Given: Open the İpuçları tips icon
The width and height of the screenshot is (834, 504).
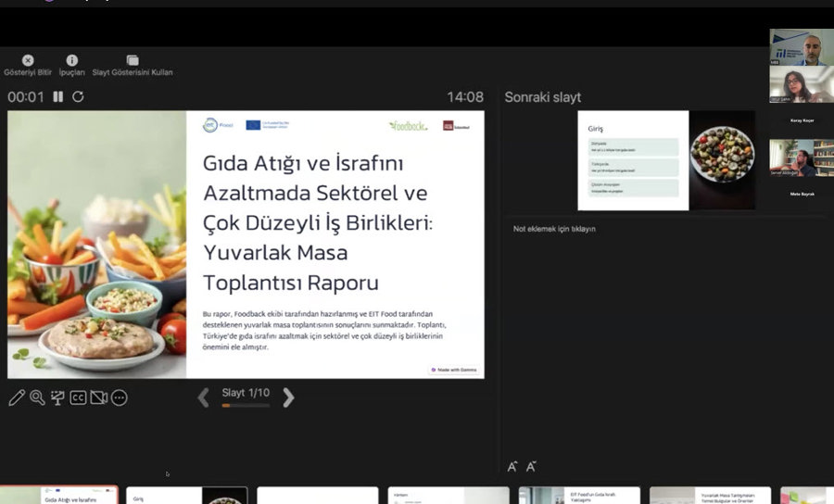Looking at the screenshot, I should click(x=71, y=60).
